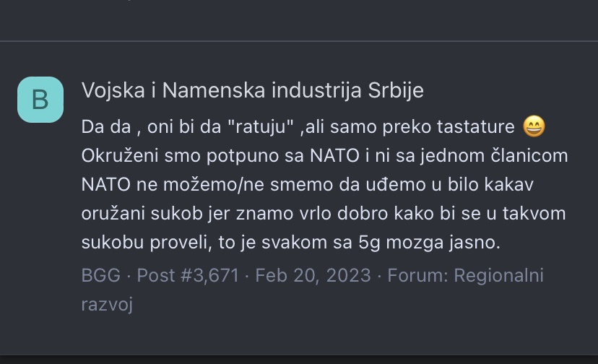598x364 pixels.
Task: Click "Da da" at the post start
Action: [102, 127]
